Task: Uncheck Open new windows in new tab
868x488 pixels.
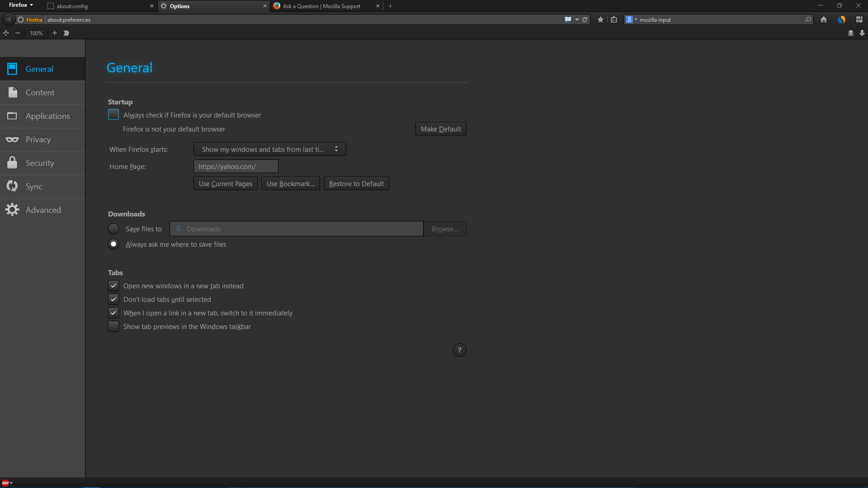Action: [x=113, y=286]
